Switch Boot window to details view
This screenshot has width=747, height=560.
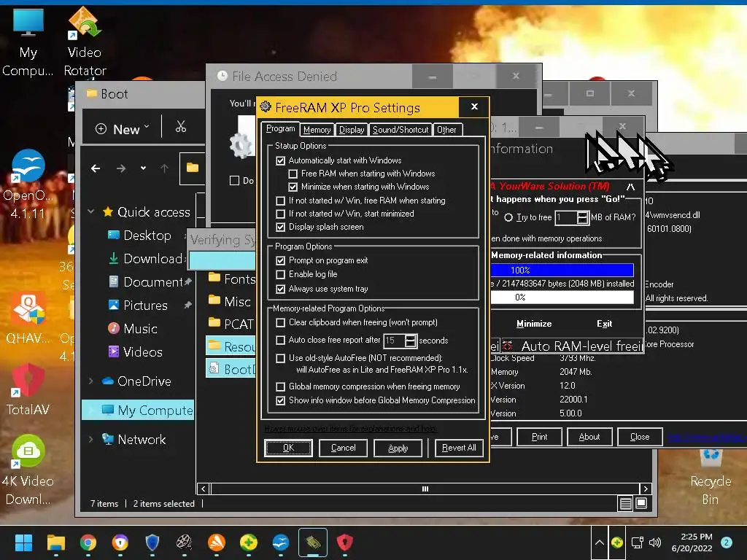pyautogui.click(x=625, y=503)
